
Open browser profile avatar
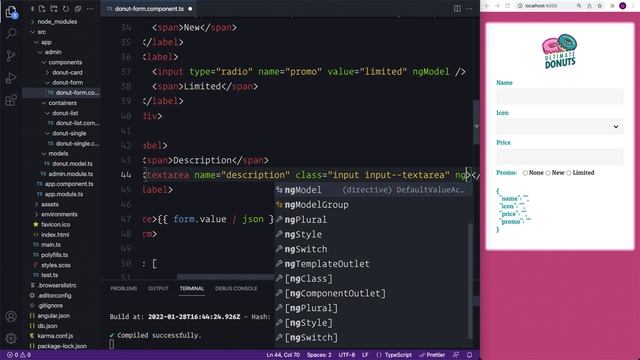click(x=622, y=6)
